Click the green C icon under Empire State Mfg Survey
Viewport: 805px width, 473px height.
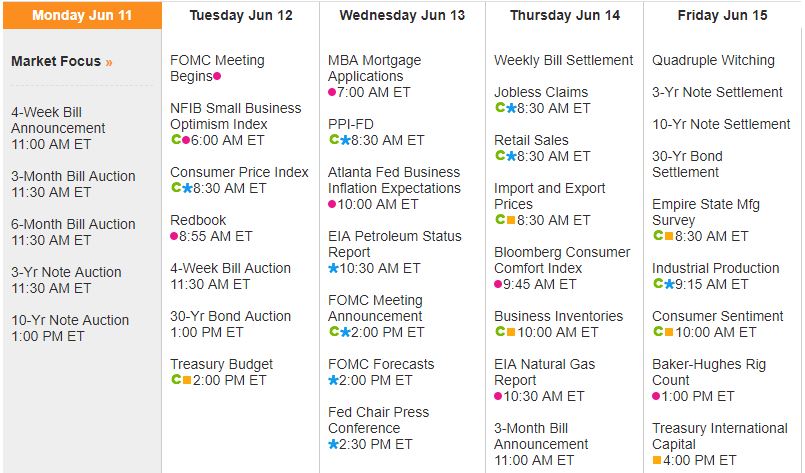tap(657, 236)
